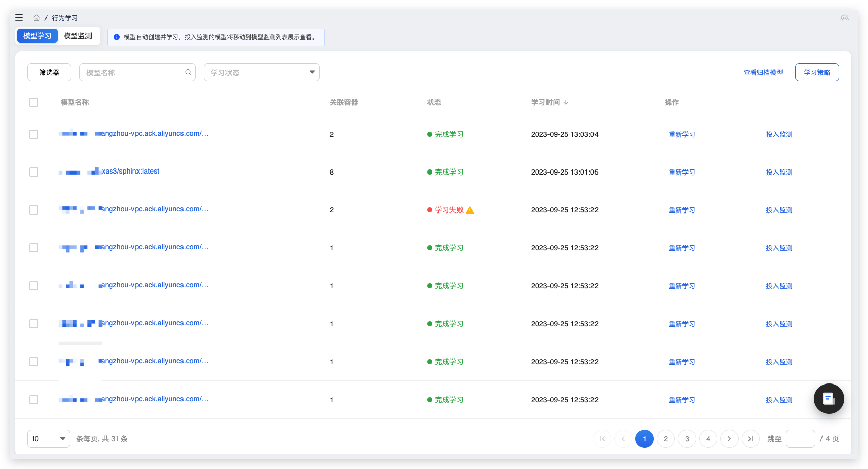The height and width of the screenshot is (469, 868).
Task: Open the floating document helper button
Action: tap(829, 399)
